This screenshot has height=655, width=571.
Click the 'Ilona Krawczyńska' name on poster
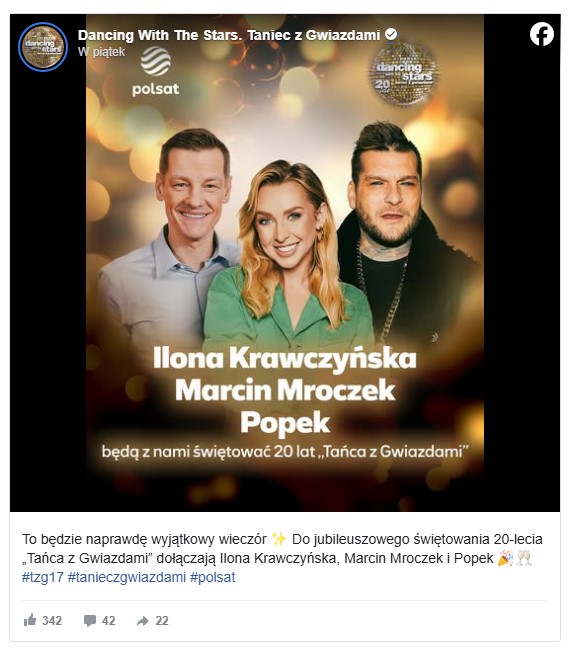point(284,358)
